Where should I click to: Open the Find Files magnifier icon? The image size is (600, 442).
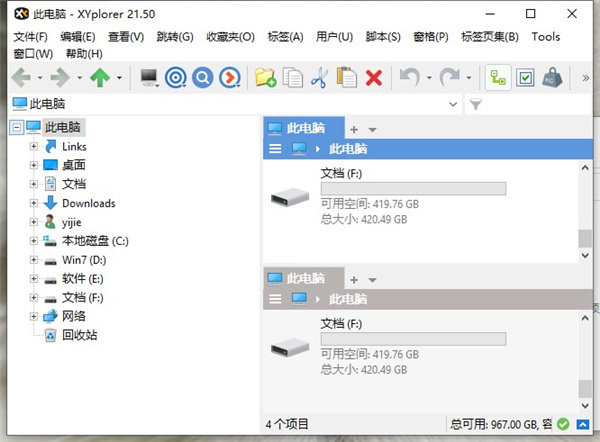tap(203, 78)
